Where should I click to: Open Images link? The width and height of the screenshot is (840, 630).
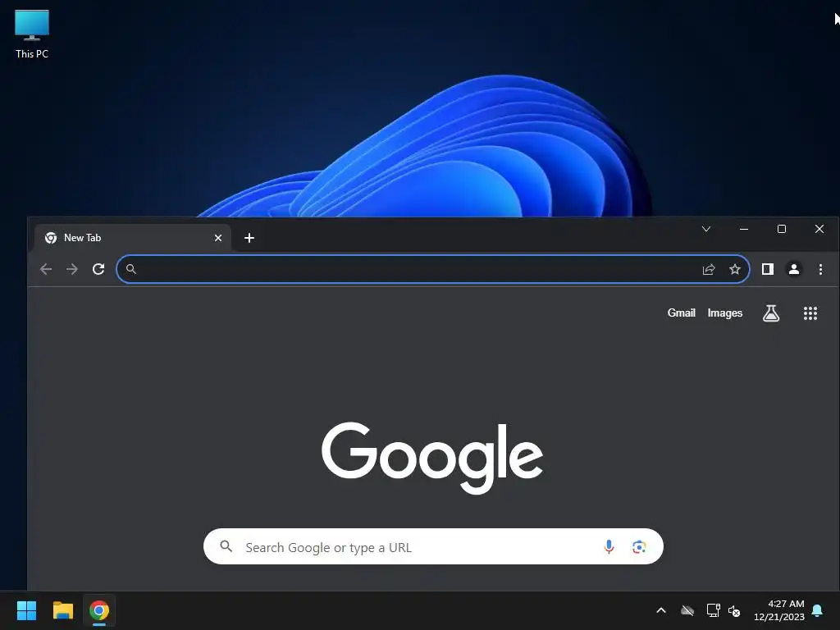click(x=725, y=313)
